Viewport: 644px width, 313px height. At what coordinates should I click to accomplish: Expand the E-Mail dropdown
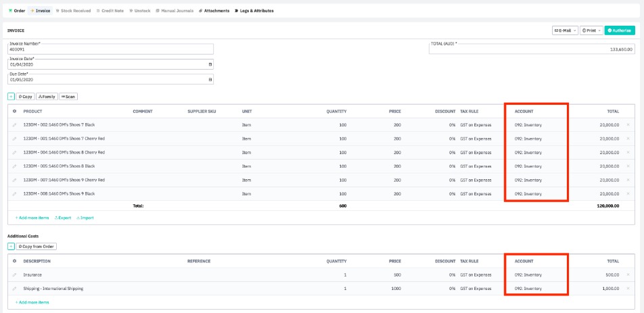565,30
